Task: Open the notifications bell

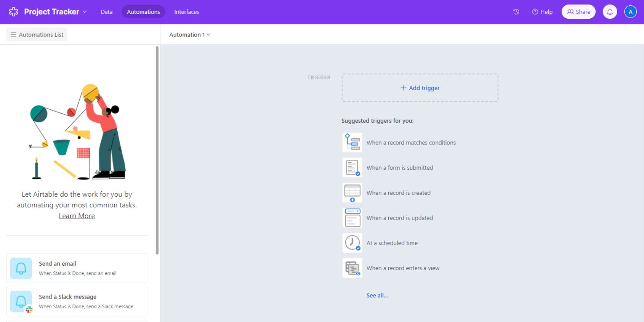Action: point(610,12)
